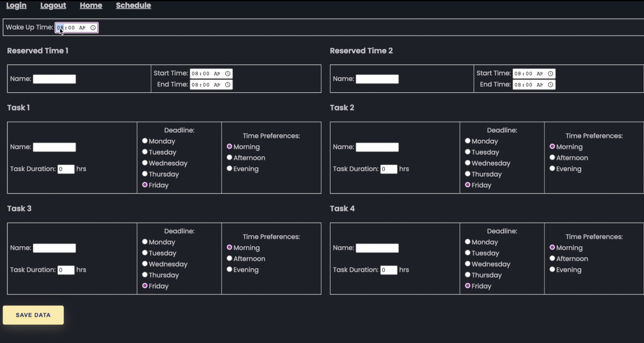The image size is (644, 343).
Task: Click Reserved Time 1 Start Time clock icon
Action: coord(227,74)
